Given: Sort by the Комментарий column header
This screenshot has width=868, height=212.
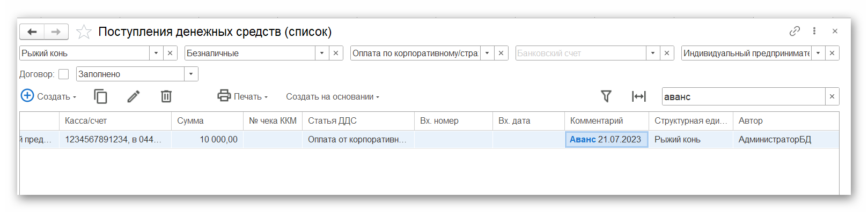Looking at the screenshot, I should tap(607, 121).
